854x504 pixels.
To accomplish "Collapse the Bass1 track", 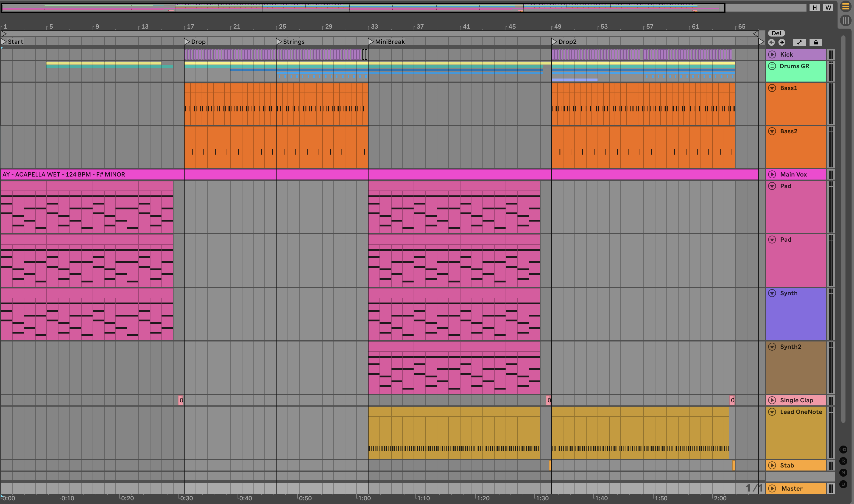I will (772, 88).
